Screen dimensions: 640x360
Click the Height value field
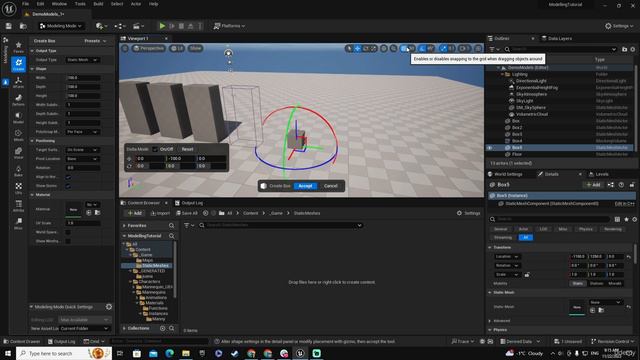click(x=83, y=96)
